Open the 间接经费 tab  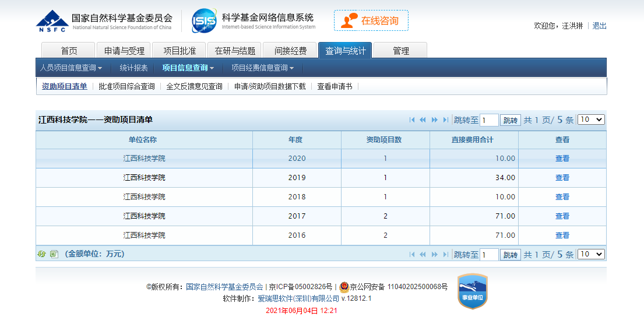pyautogui.click(x=290, y=51)
